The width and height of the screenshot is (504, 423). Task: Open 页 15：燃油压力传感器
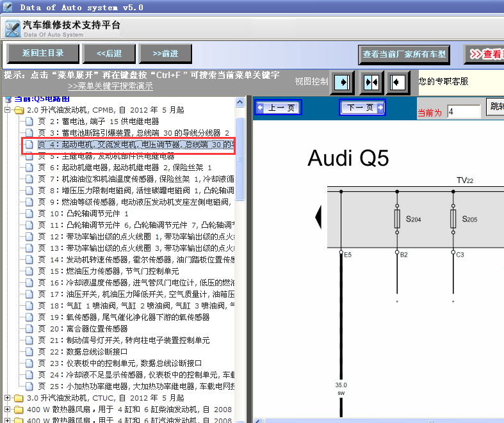pyautogui.click(x=108, y=271)
